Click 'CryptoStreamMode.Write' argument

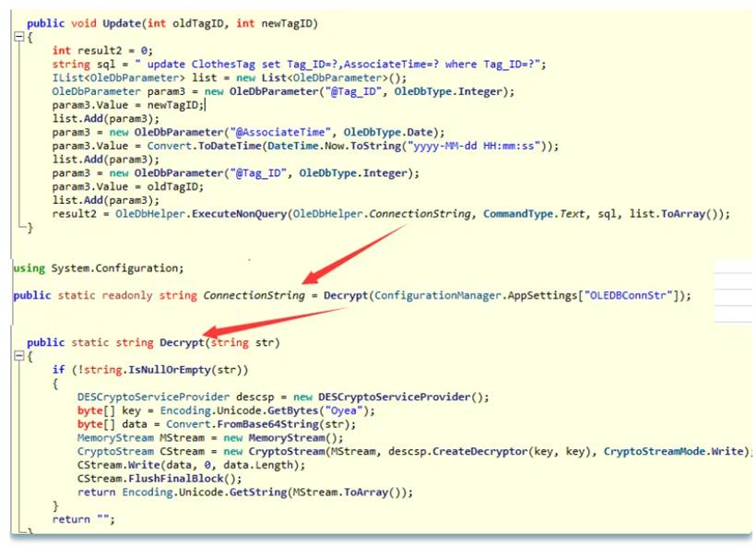[674, 451]
